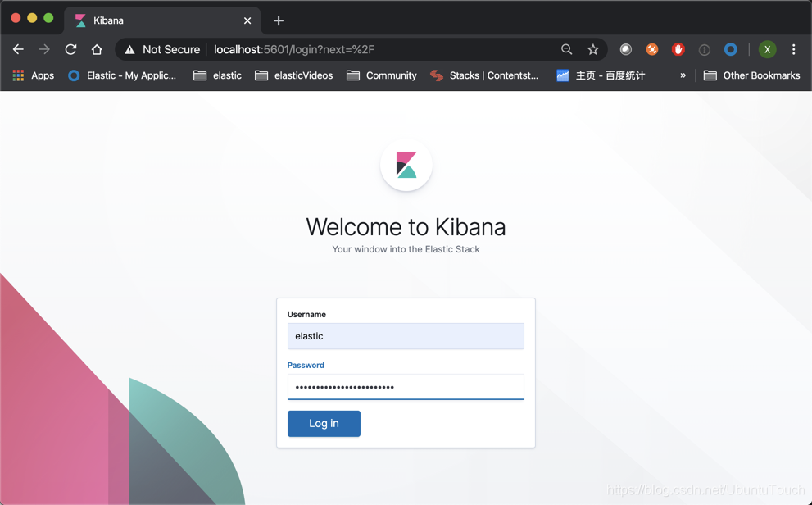812x505 pixels.
Task: Maximize the browser window with green button
Action: click(48, 18)
